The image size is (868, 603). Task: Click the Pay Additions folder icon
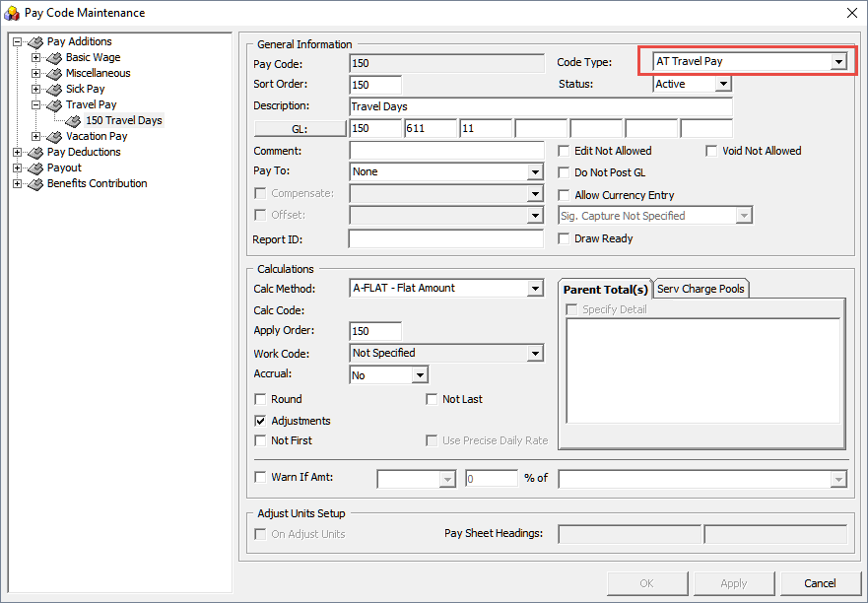(35, 42)
